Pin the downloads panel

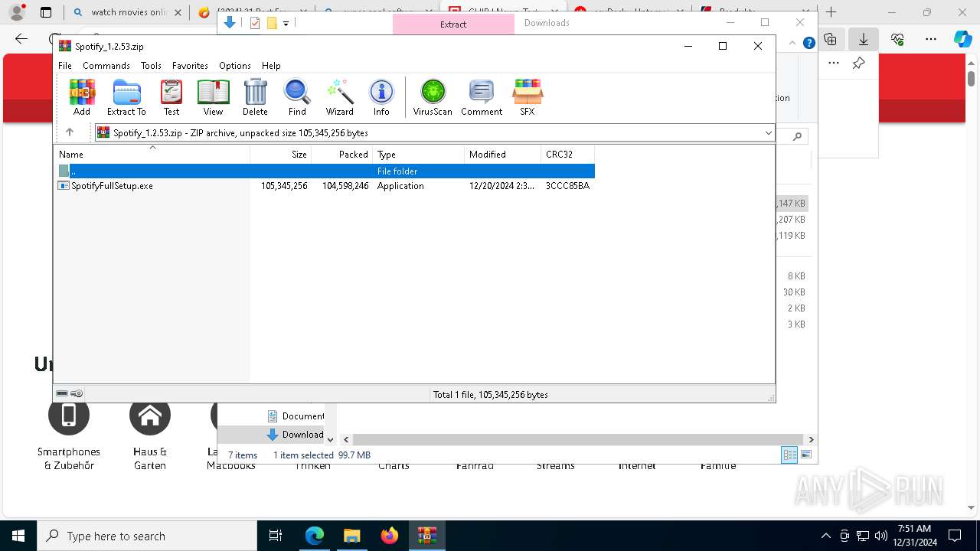[x=858, y=64]
